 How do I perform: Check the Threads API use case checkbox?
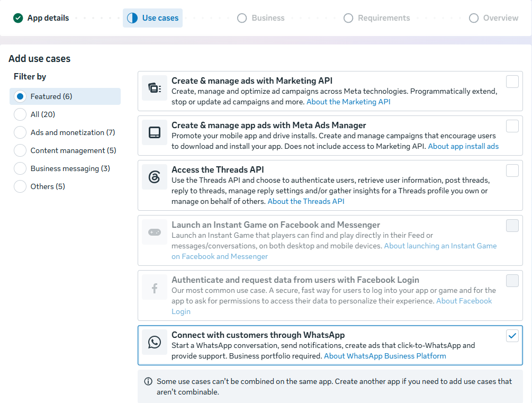[512, 171]
